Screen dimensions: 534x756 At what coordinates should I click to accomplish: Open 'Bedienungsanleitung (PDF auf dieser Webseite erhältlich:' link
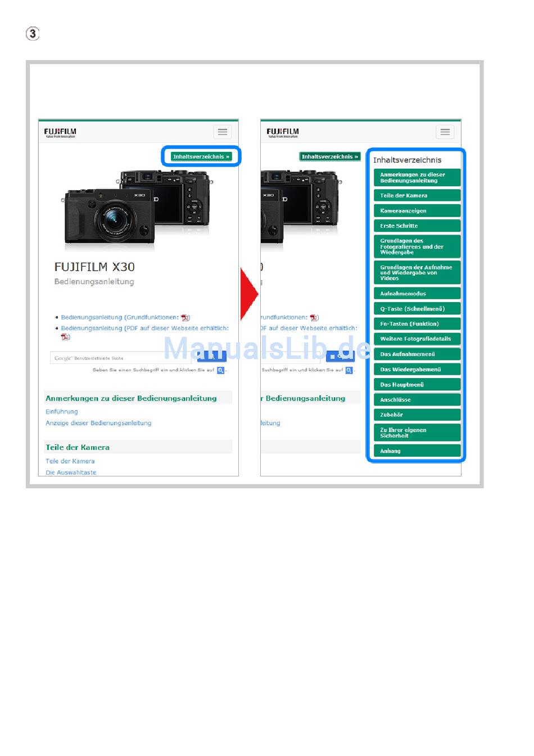point(144,328)
